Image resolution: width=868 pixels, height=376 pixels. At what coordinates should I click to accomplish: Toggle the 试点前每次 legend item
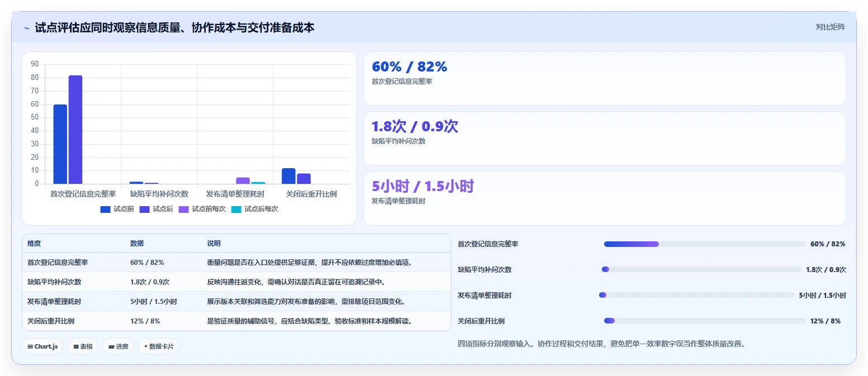click(x=202, y=209)
